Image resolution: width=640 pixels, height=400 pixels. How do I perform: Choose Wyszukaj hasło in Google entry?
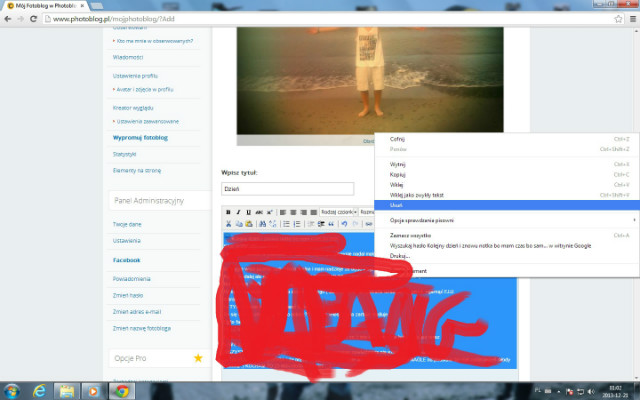click(507, 246)
